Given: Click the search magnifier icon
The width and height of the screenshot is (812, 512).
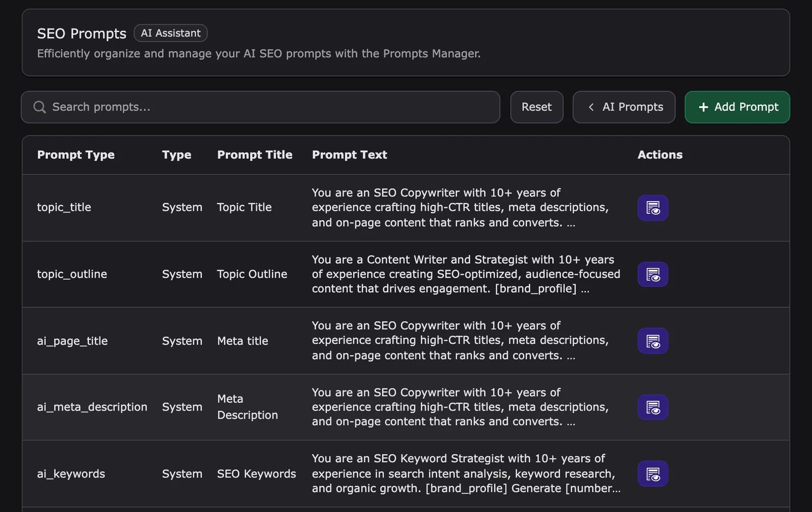Looking at the screenshot, I should [x=40, y=107].
